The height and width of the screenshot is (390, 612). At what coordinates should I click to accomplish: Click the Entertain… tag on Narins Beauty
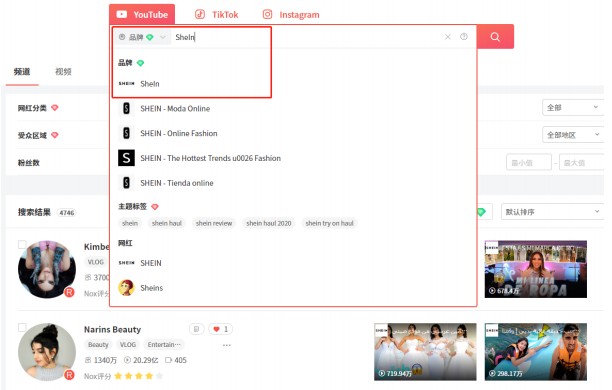pos(164,345)
